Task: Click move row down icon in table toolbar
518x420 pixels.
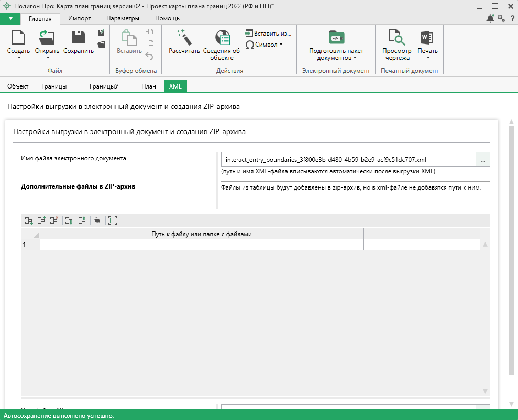Action: pos(69,220)
